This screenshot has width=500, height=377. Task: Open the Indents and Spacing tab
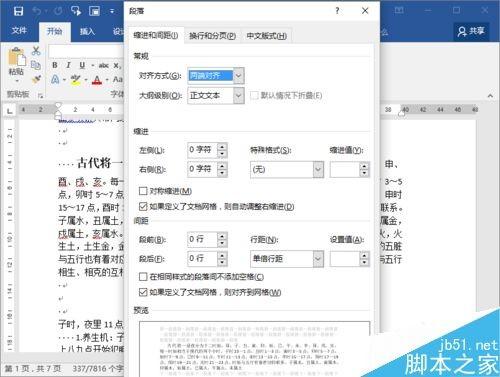tap(156, 35)
